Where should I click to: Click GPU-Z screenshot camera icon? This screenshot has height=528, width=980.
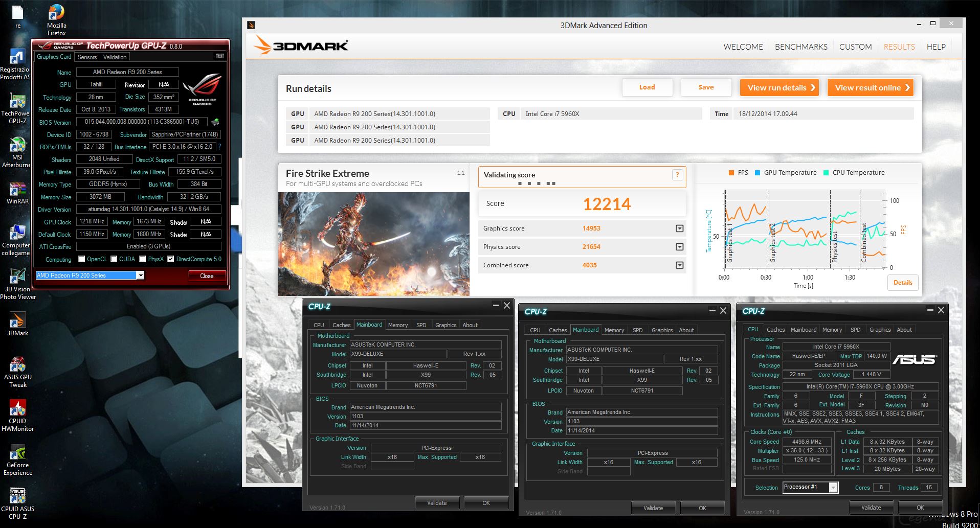220,56
